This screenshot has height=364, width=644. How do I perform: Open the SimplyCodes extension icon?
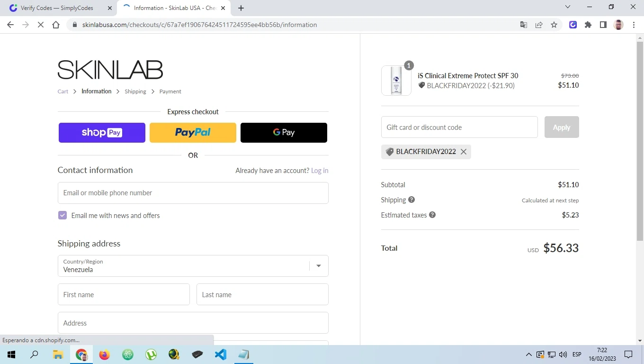click(573, 25)
